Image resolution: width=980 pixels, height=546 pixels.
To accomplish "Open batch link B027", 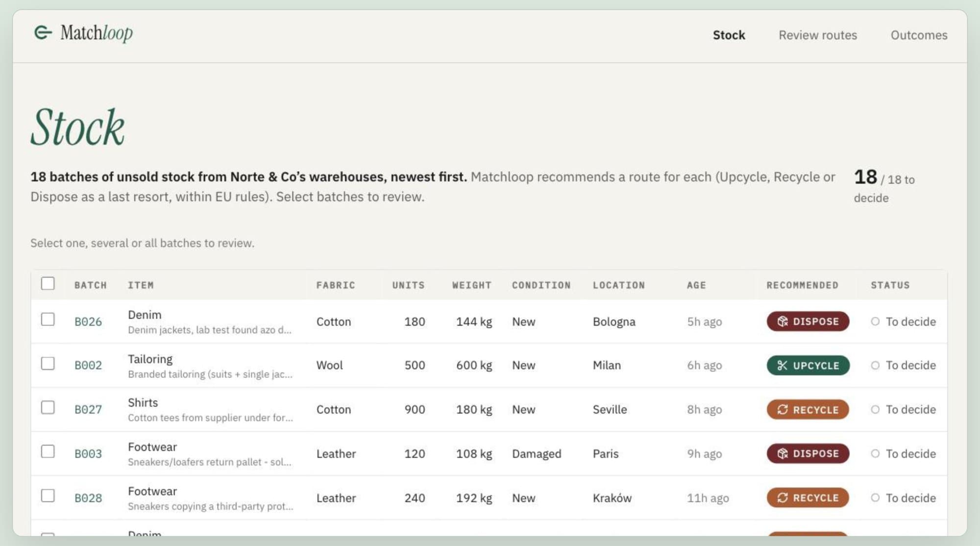I will 88,409.
